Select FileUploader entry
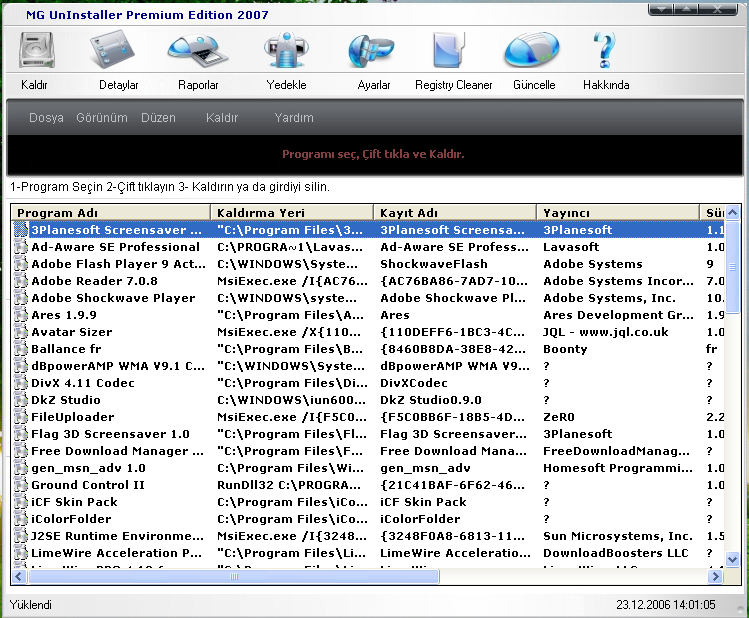Image resolution: width=749 pixels, height=618 pixels. click(368, 417)
